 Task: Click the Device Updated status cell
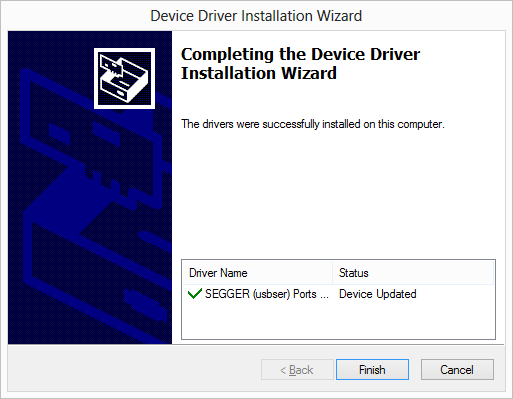point(378,294)
